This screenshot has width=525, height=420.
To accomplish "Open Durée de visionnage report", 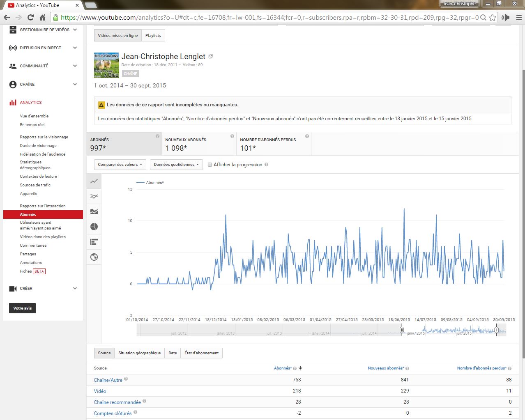I will (x=38, y=146).
